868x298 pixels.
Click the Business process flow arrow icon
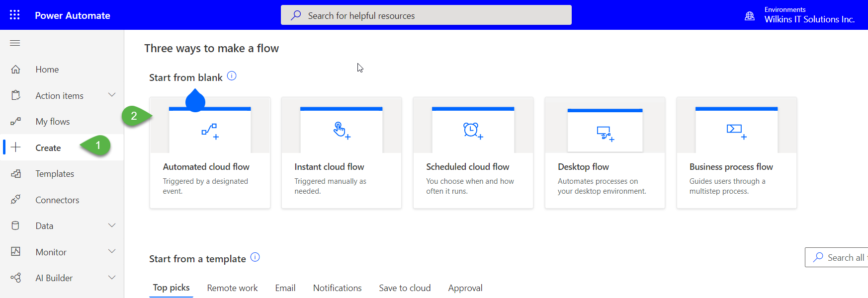(x=736, y=131)
